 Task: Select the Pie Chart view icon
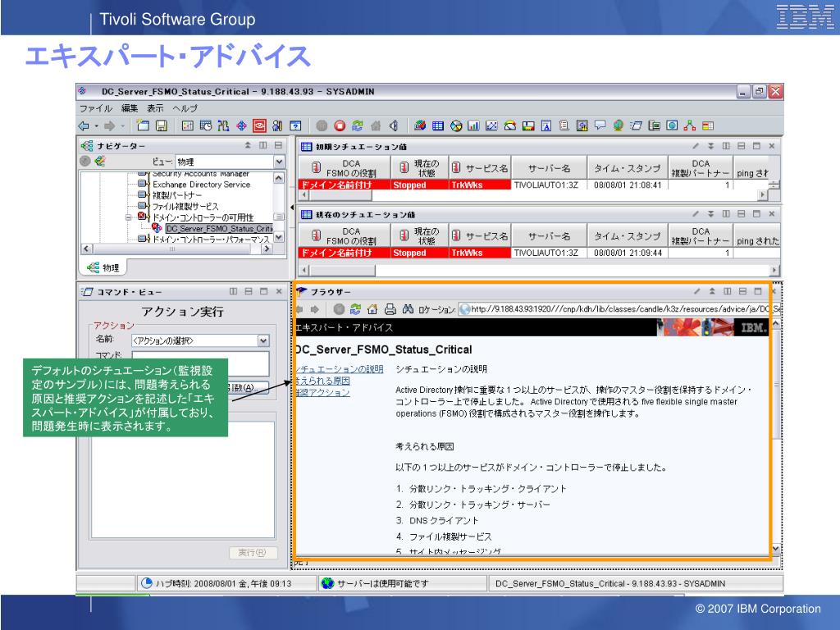click(456, 126)
